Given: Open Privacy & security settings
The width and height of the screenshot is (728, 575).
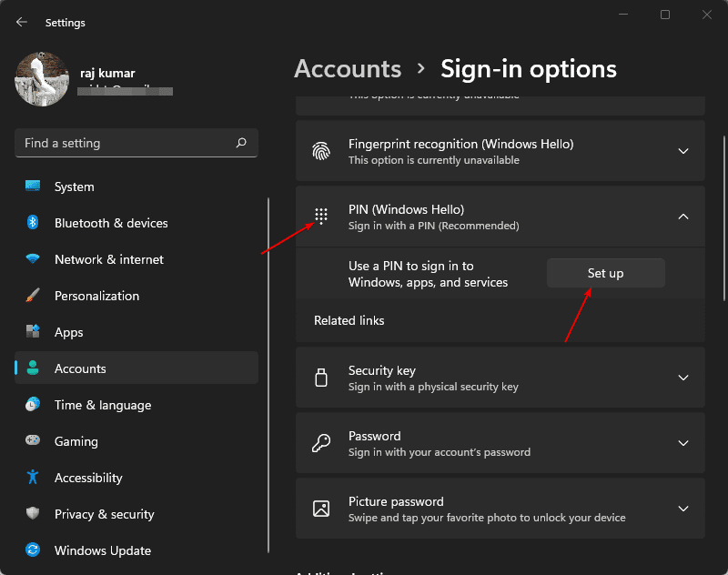Looking at the screenshot, I should (104, 514).
